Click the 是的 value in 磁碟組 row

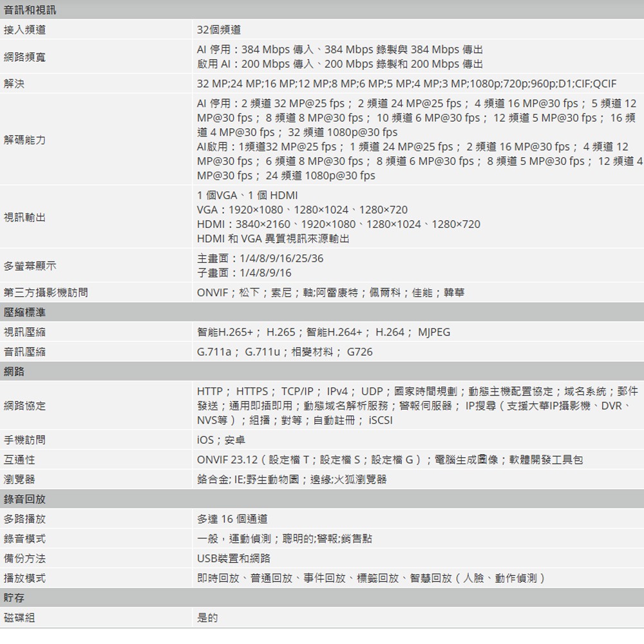click(207, 618)
